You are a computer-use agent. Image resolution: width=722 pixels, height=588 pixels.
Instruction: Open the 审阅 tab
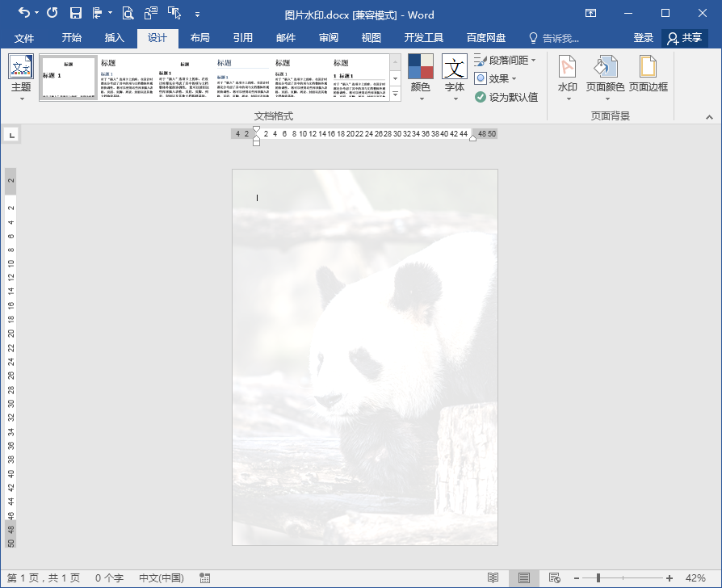click(329, 38)
